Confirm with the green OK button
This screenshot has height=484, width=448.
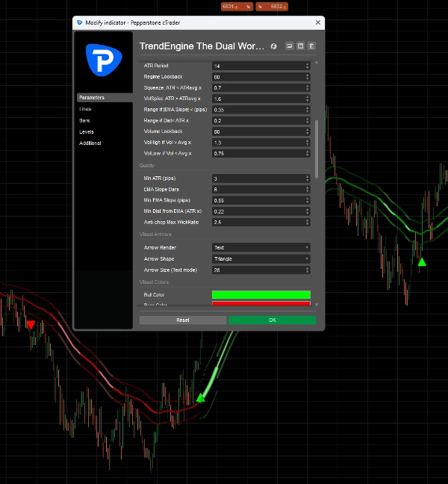click(272, 320)
